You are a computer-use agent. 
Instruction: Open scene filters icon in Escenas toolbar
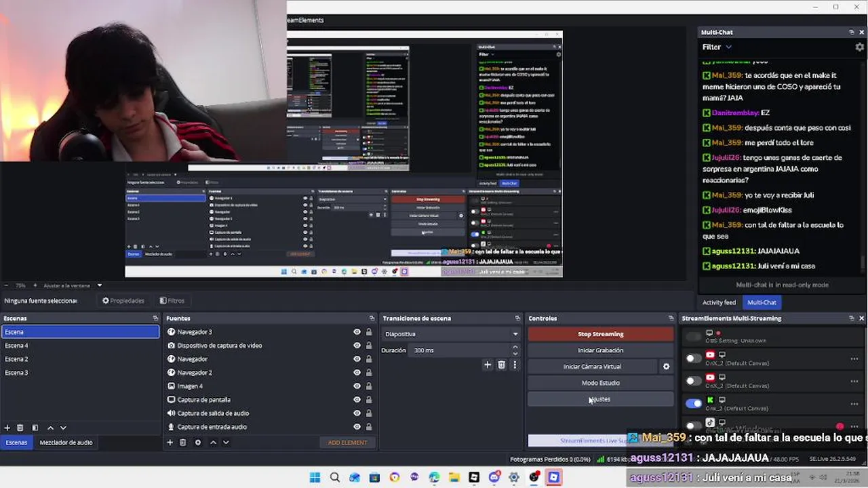(35, 428)
